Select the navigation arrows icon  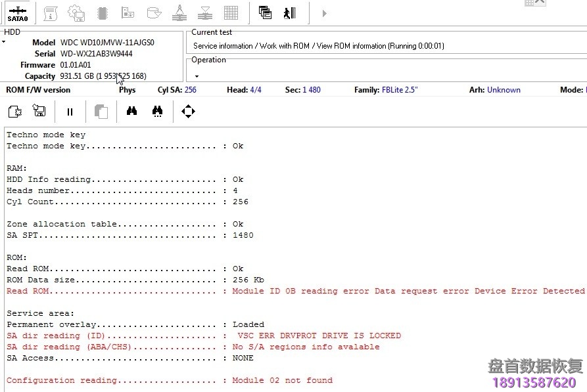tap(188, 111)
